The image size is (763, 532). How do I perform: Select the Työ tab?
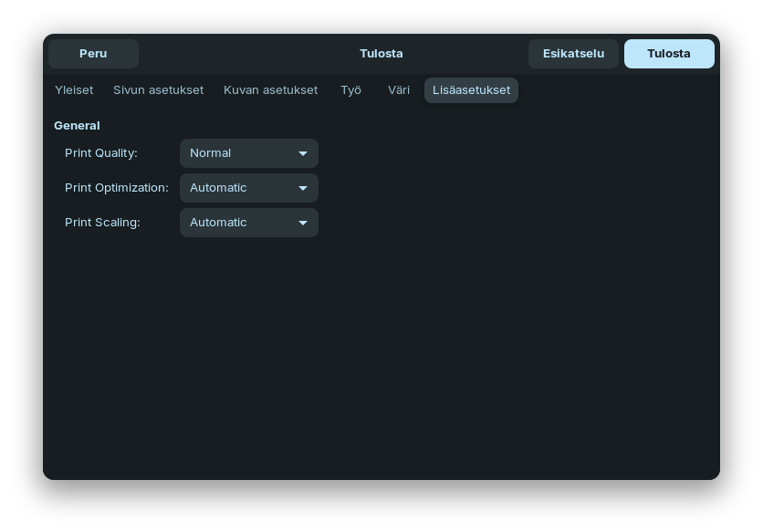coord(350,90)
